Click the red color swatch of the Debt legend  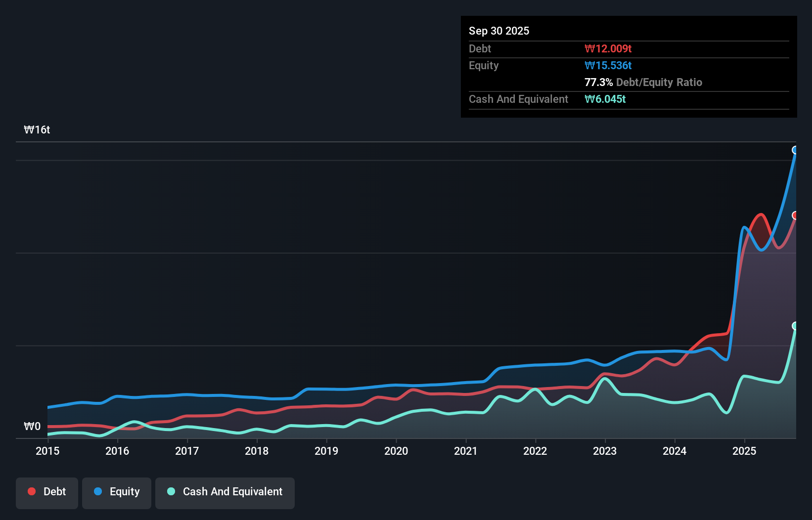coord(31,491)
